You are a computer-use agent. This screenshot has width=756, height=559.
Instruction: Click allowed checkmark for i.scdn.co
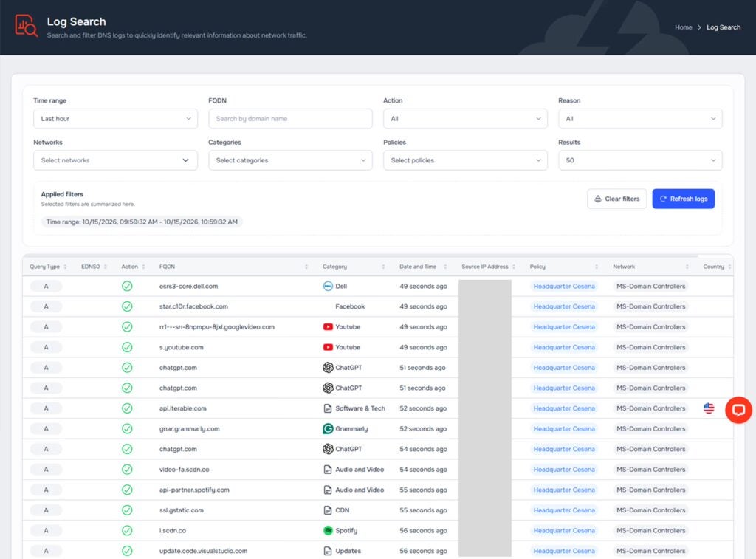click(127, 530)
